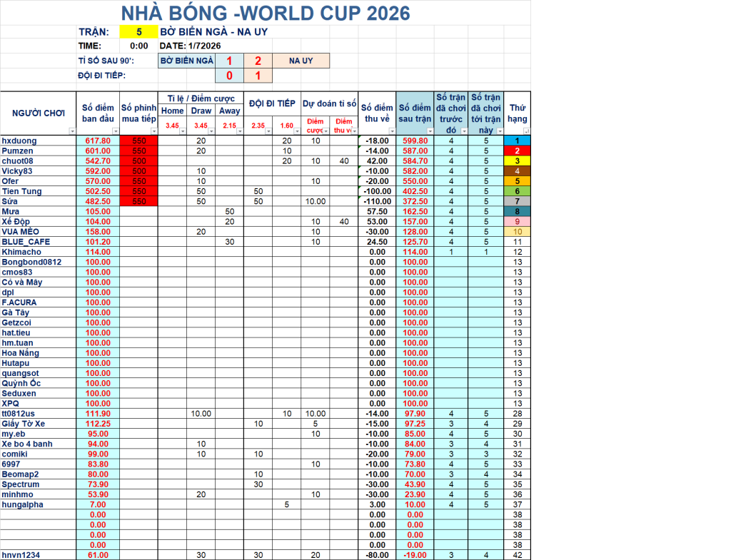Viewport: 731px width, 560px height.
Task: Select the player name cell hxduong
Action: [x=39, y=141]
